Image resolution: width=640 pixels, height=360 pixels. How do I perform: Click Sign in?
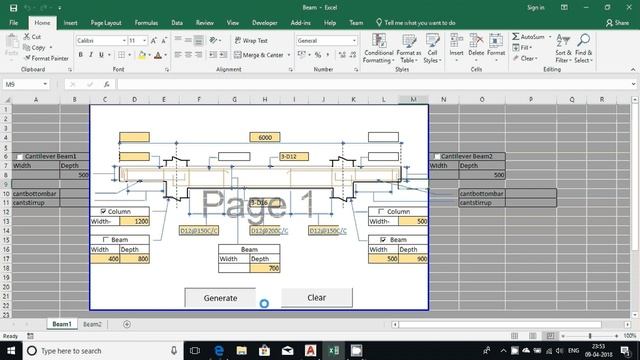tap(536, 8)
